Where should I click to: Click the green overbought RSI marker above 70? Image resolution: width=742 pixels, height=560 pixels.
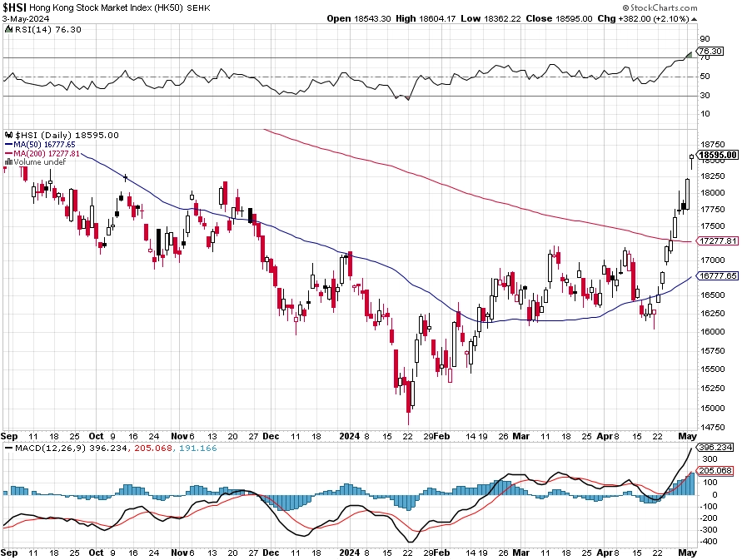[x=689, y=55]
